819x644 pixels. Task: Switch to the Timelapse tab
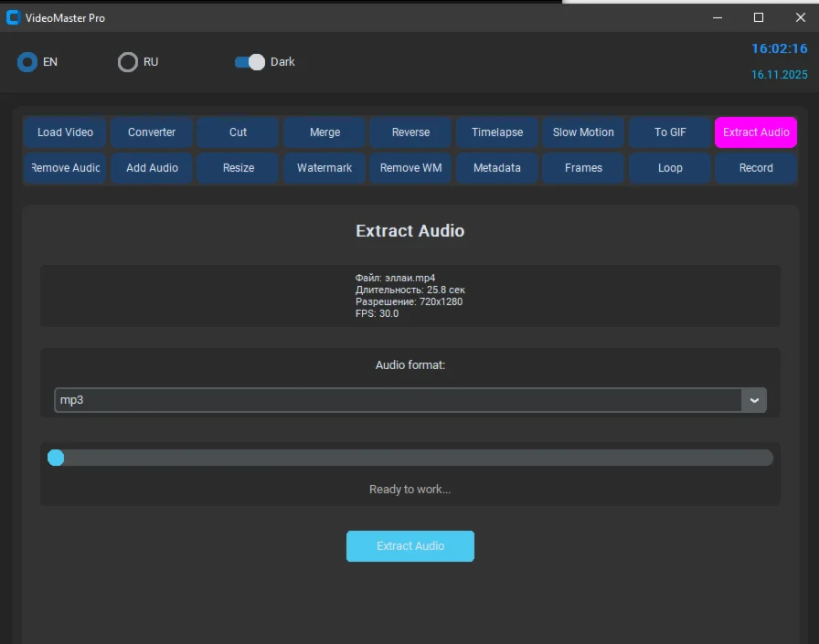tap(497, 132)
